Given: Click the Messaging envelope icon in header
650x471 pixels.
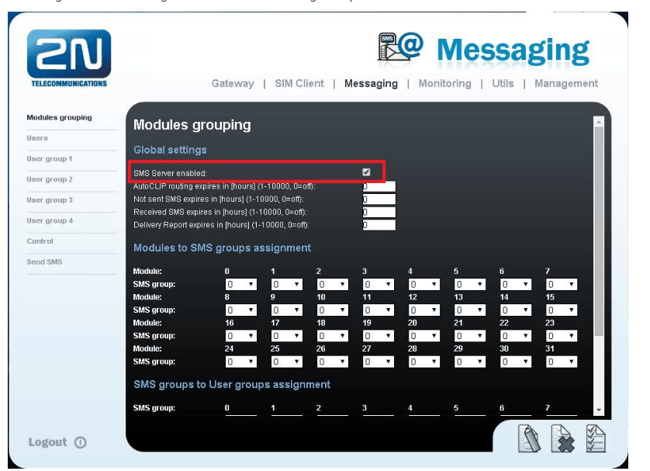Looking at the screenshot, I should pos(400,47).
